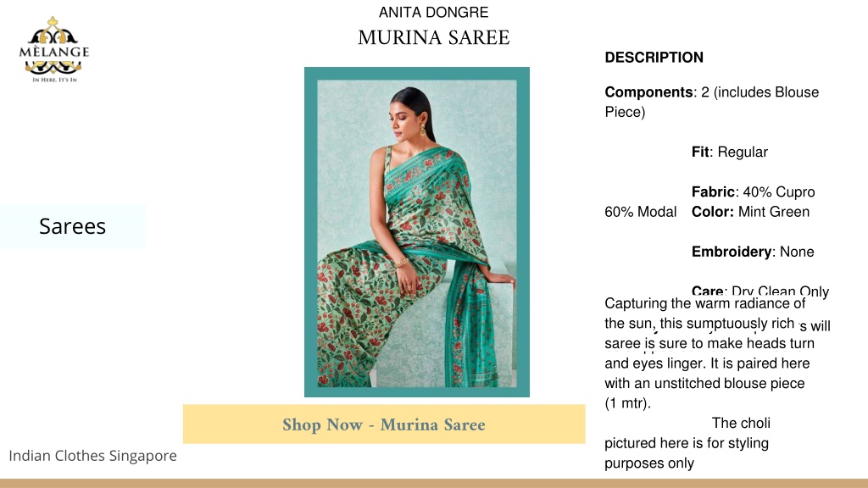Viewport: 868px width, 488px height.
Task: Click the MURINA SAREE title
Action: (x=433, y=37)
